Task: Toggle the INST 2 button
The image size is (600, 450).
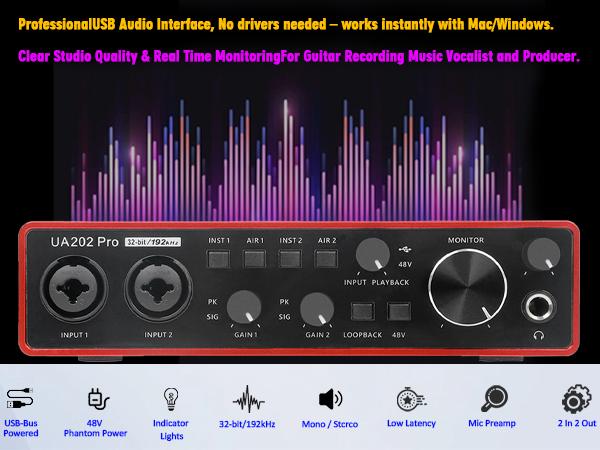Action: 290,259
